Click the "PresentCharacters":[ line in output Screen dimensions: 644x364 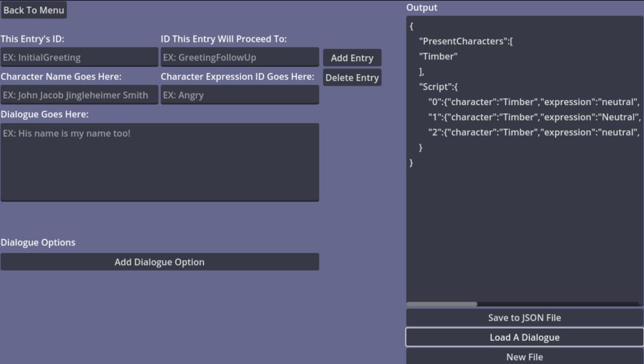466,41
